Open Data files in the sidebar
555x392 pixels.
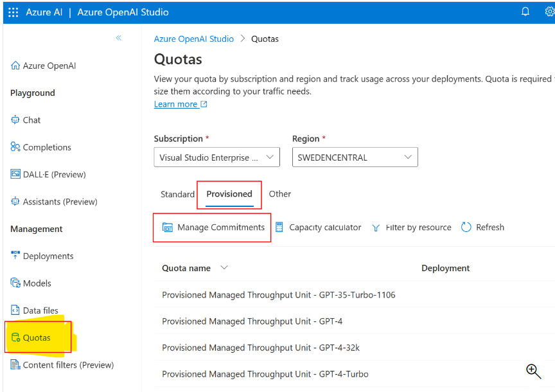(x=40, y=310)
